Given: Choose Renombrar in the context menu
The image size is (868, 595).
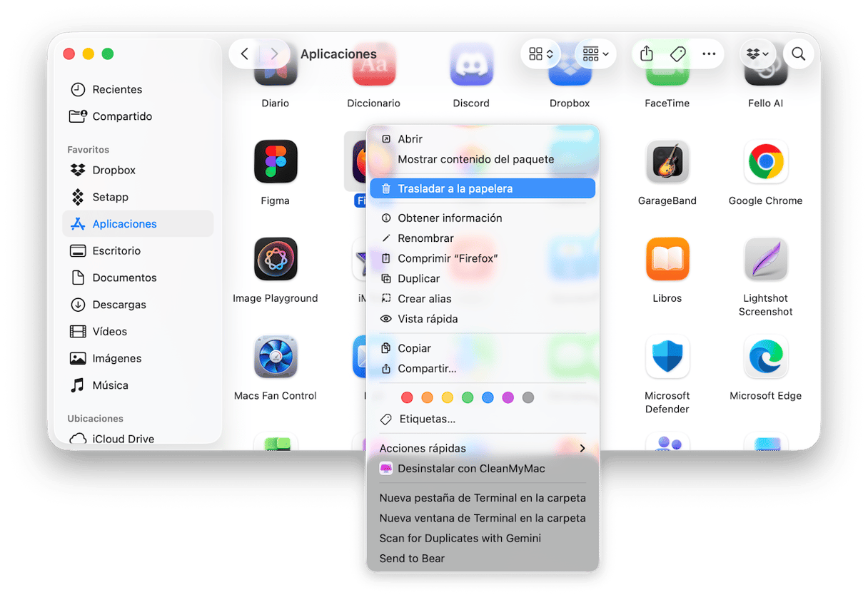Looking at the screenshot, I should tap(483, 238).
